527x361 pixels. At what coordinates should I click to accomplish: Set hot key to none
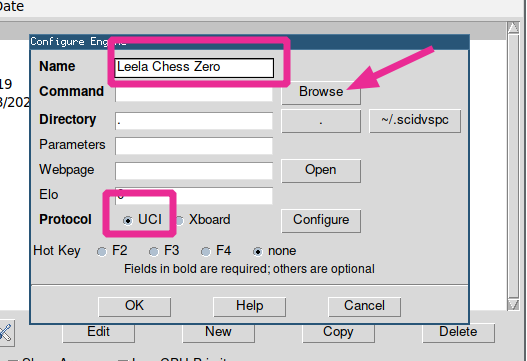click(257, 251)
